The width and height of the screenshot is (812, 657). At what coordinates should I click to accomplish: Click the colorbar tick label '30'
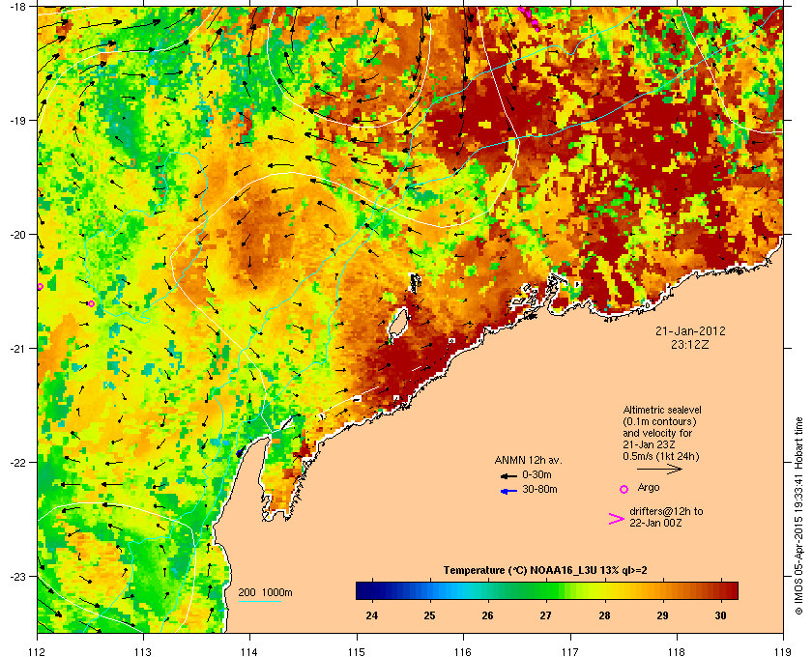point(720,615)
